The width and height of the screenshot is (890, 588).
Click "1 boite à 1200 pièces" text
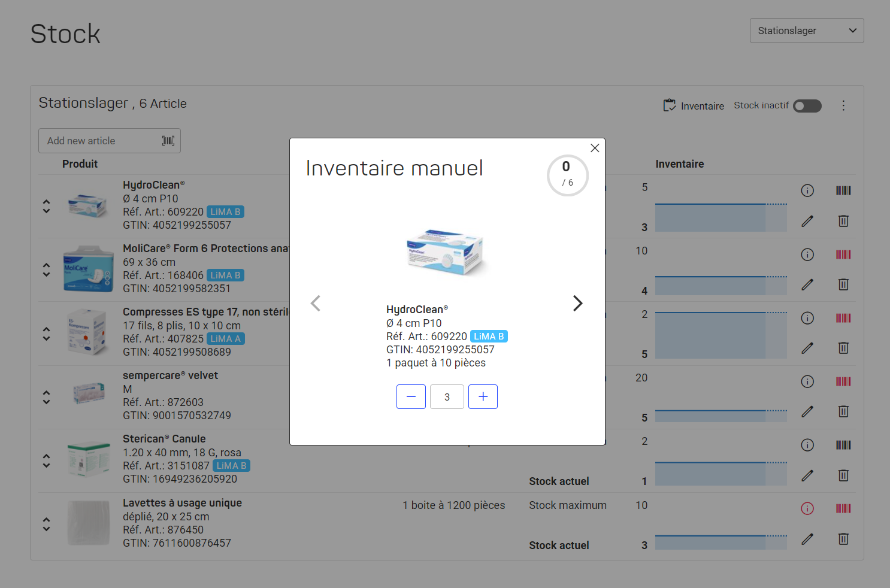453,505
